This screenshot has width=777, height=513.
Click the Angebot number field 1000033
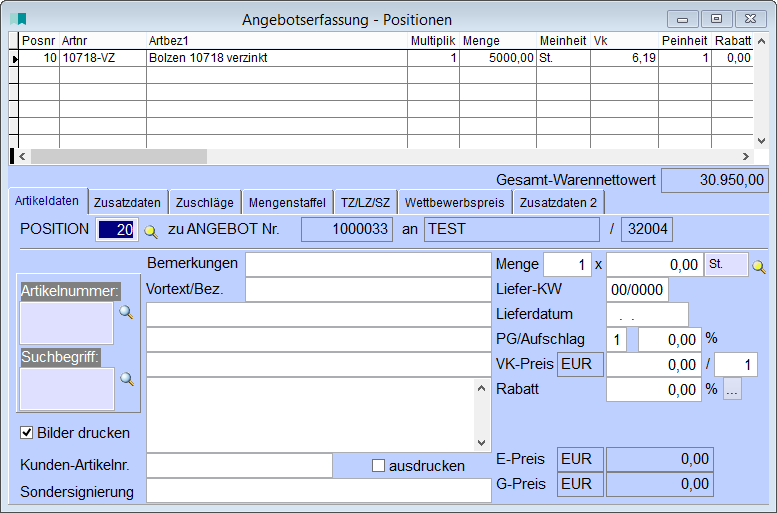(347, 229)
